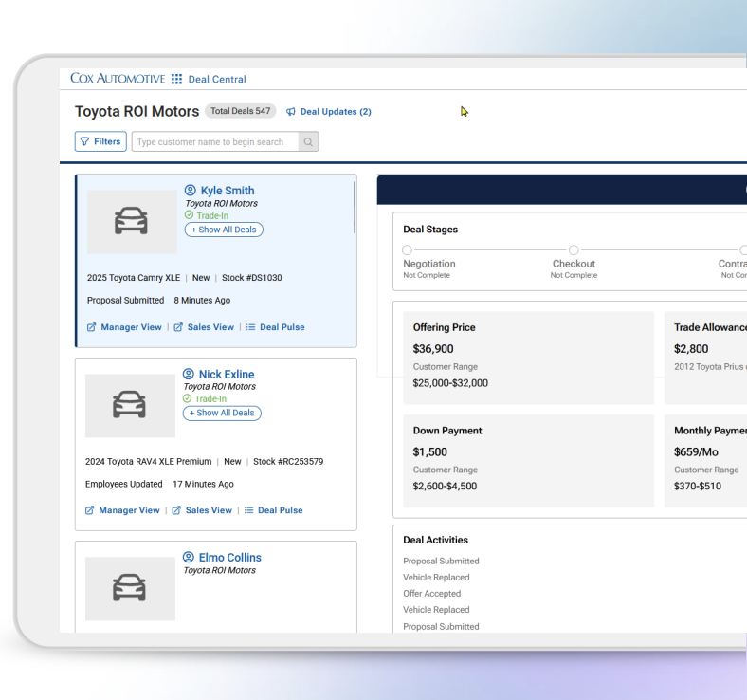Click the $25,000-$32,000 customer range
Screen dimensions: 747x700
(450, 383)
